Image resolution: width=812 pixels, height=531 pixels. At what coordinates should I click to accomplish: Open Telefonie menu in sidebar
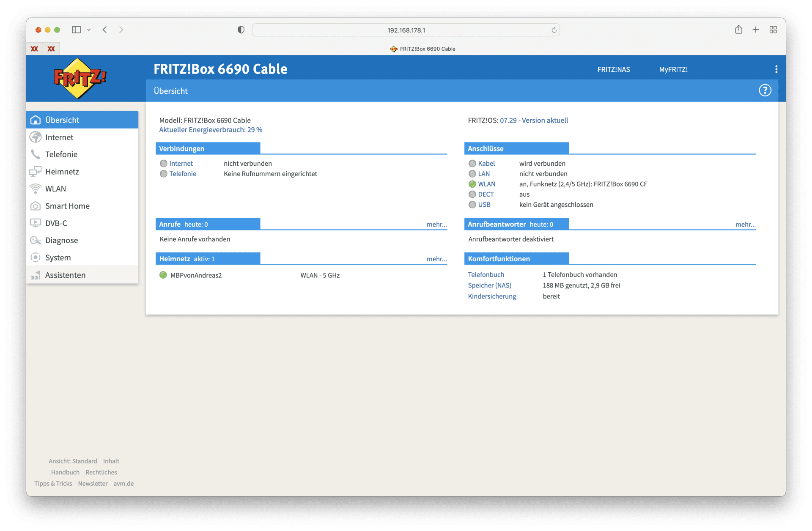coord(82,154)
